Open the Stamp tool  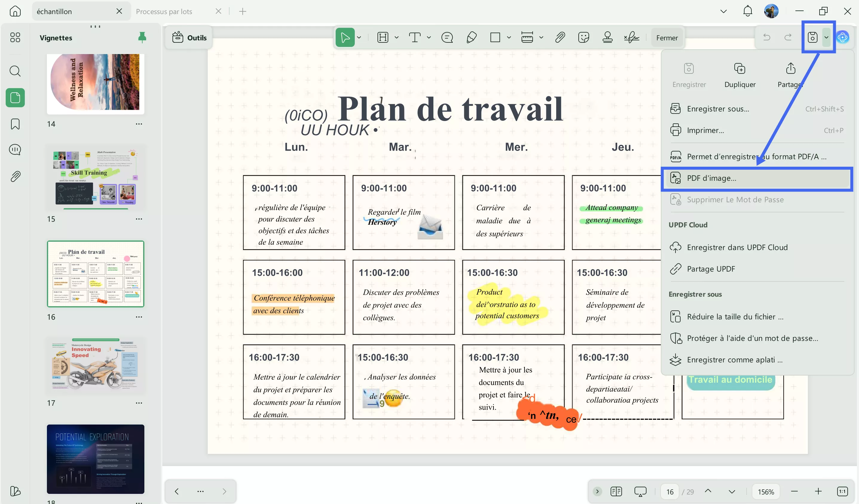607,37
